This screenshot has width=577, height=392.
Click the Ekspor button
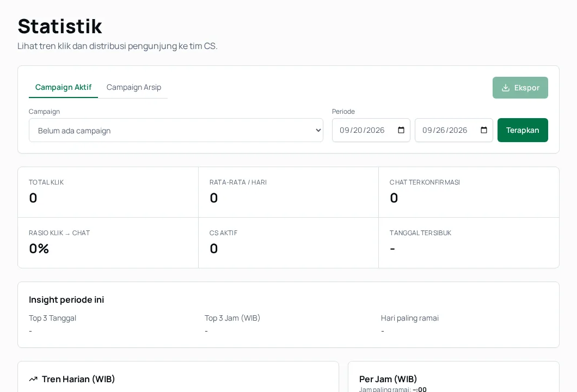[x=520, y=88]
